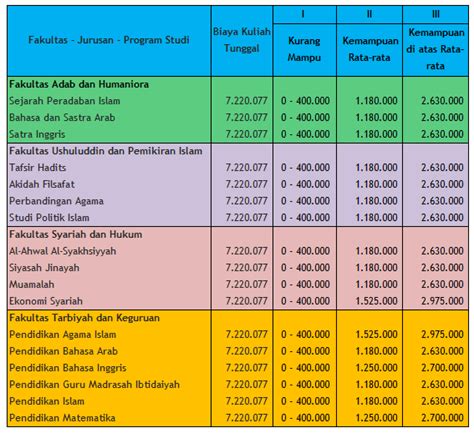
Task: Select 2.630.000 in the Akidah Filsafat row
Action: pos(442,184)
